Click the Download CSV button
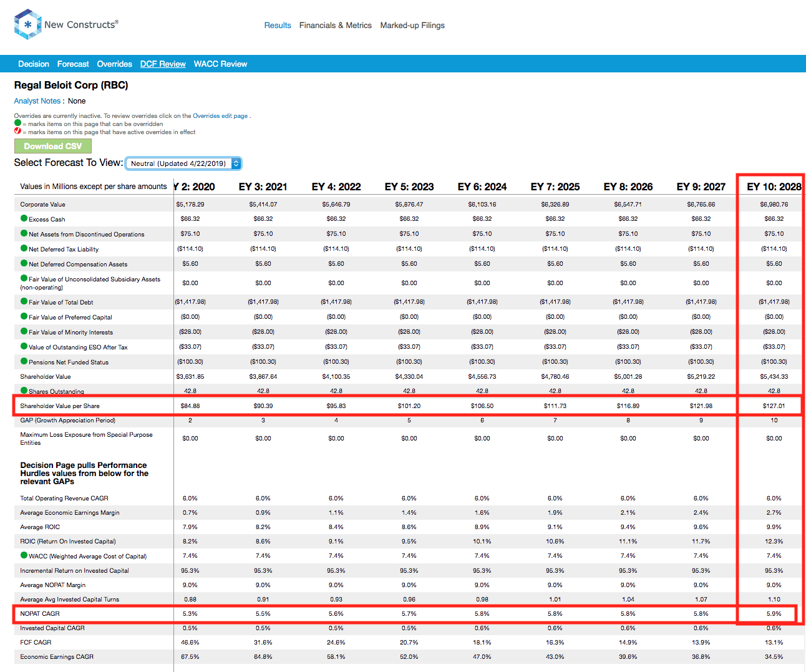Viewport: 806px width, 672px height. [x=53, y=146]
